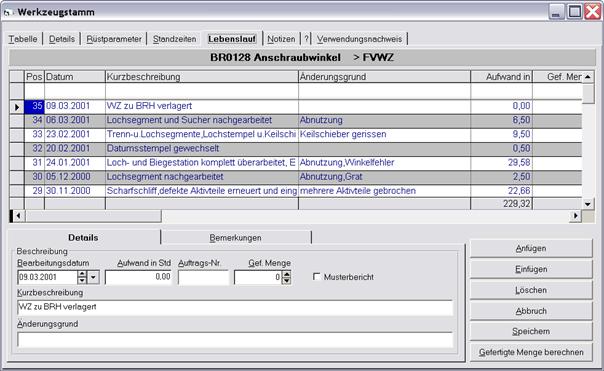Increase Bearbeitungsdatum with spinner up arrow
The image size is (604, 371).
[82, 274]
